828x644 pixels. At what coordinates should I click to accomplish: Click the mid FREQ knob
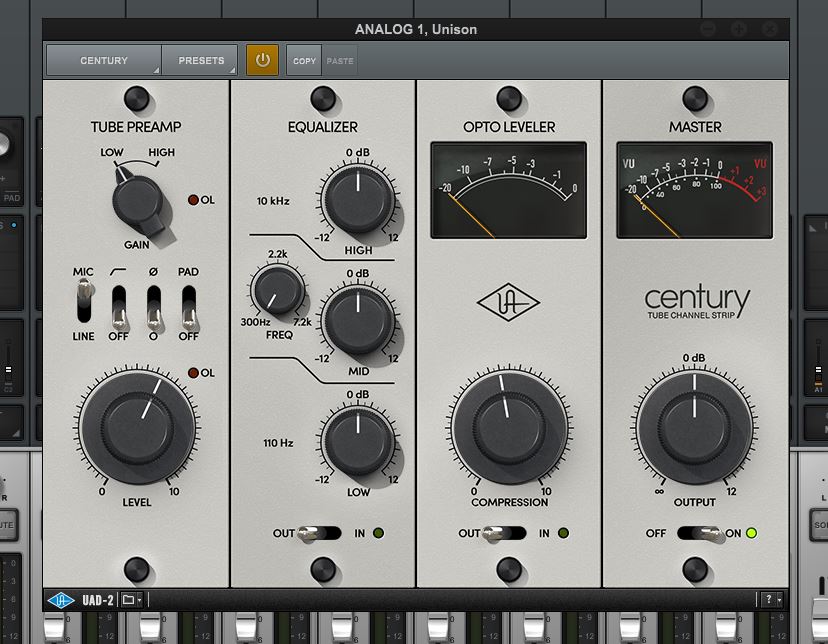(278, 290)
